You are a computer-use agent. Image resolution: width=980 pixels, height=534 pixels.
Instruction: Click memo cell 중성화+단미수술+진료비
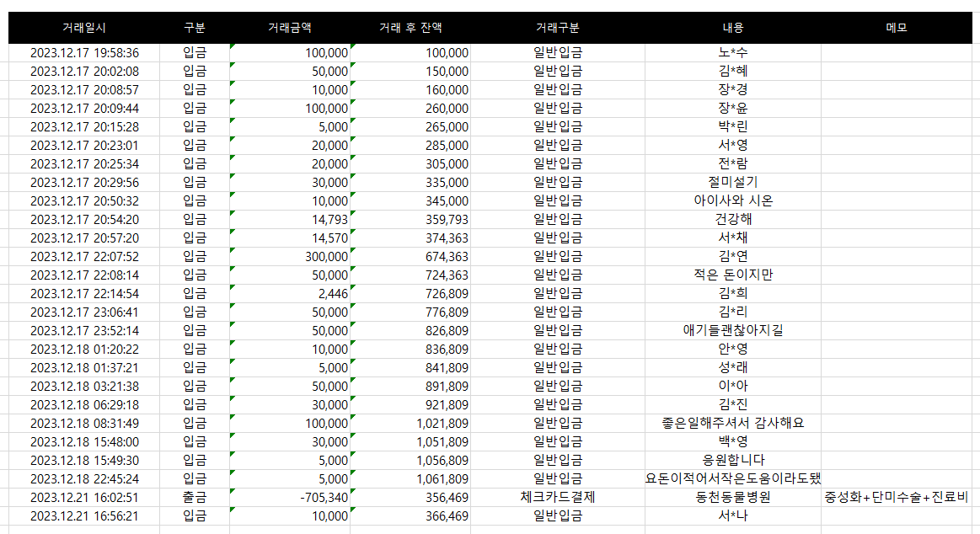point(897,498)
